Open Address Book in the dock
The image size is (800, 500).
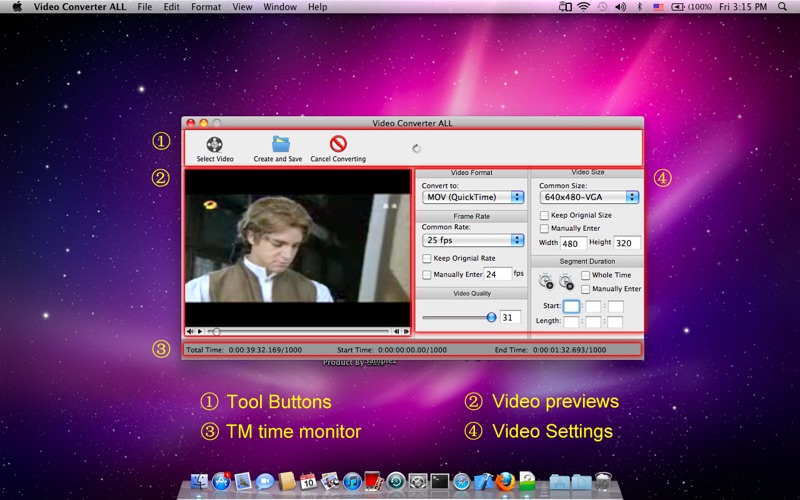tap(287, 481)
